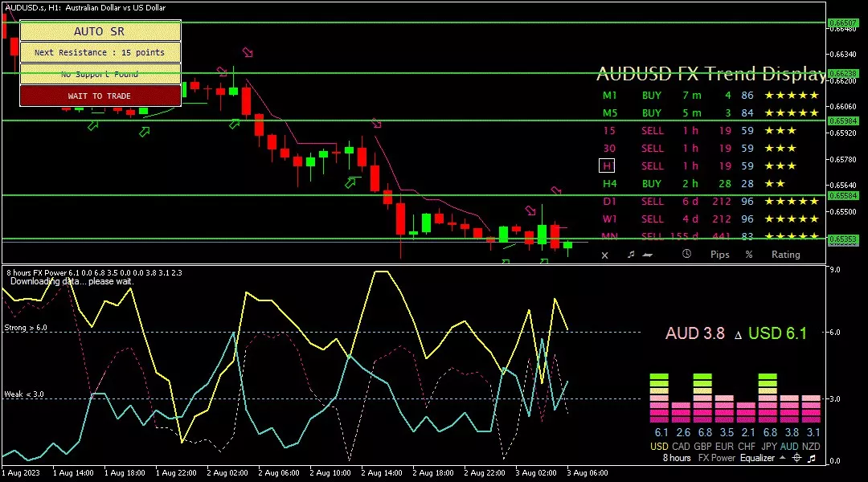The height and width of the screenshot is (482, 868).
Task: Open the 8 hours period selector
Action: [676, 458]
